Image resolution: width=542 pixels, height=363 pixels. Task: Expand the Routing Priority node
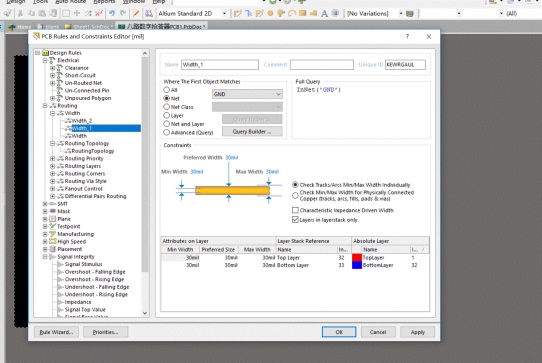[53, 159]
